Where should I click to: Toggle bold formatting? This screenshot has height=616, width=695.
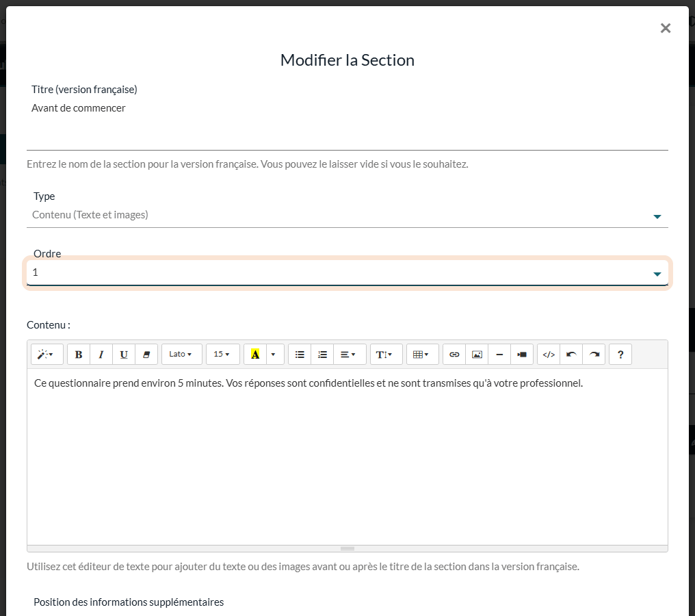79,355
